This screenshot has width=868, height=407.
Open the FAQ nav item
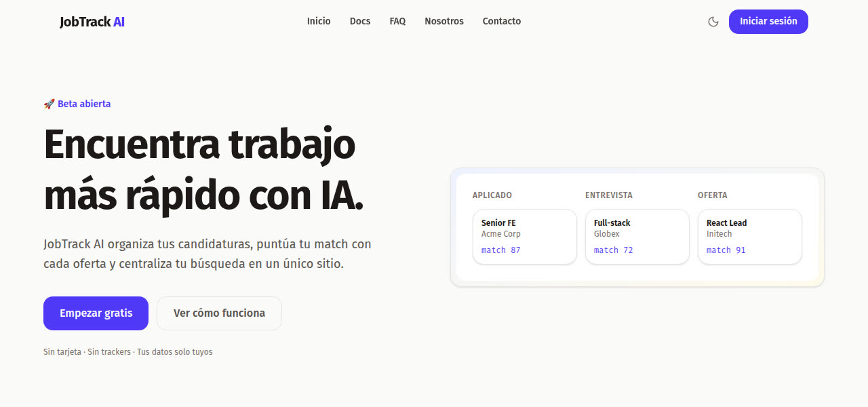coord(397,21)
